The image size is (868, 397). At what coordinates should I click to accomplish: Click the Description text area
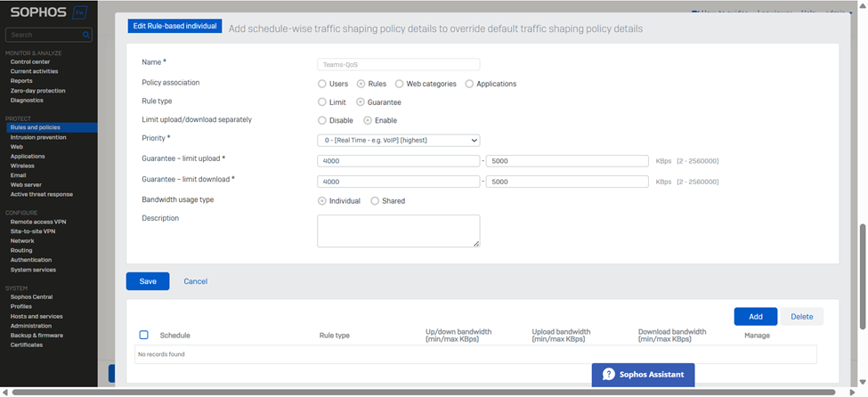(x=398, y=231)
